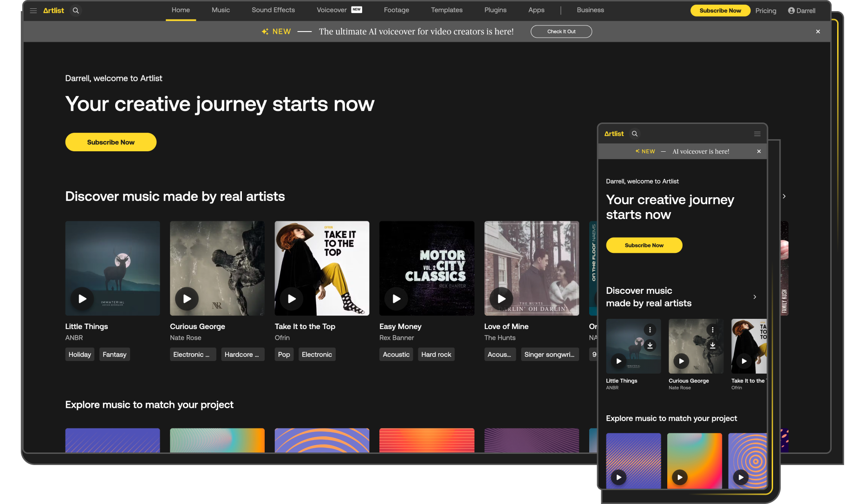
Task: Select the Fantasy tag
Action: (114, 355)
